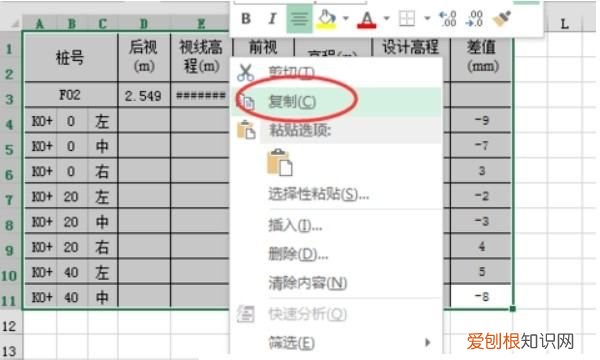The image size is (600, 360).
Task: Select column L header
Action: coord(564,24)
